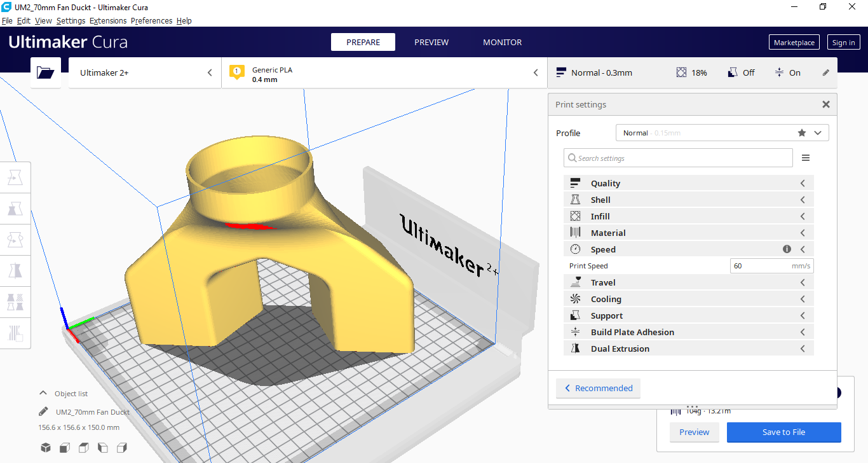
Task: Collapse the Speed settings category
Action: (688, 249)
